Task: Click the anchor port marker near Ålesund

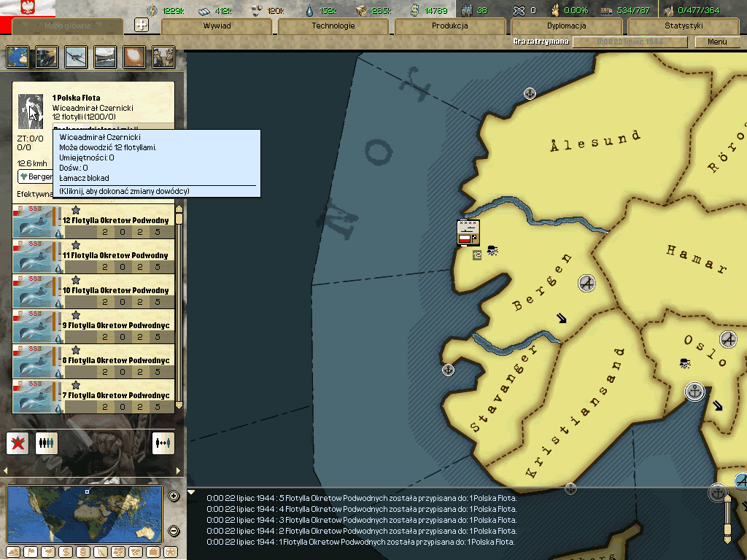Action: click(x=530, y=93)
